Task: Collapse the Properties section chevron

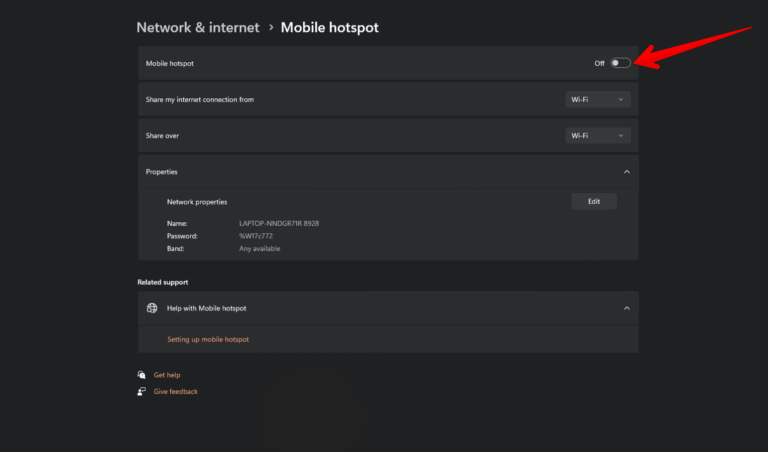Action: [627, 172]
